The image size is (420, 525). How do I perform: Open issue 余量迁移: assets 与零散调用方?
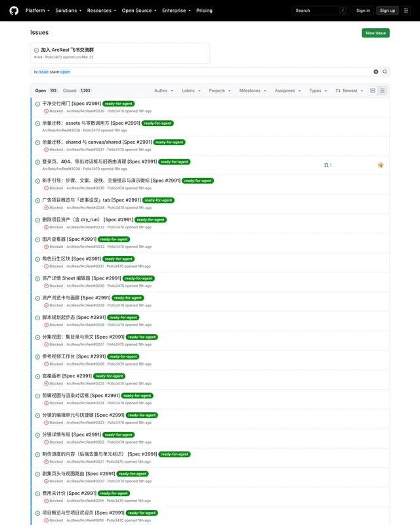(91, 123)
